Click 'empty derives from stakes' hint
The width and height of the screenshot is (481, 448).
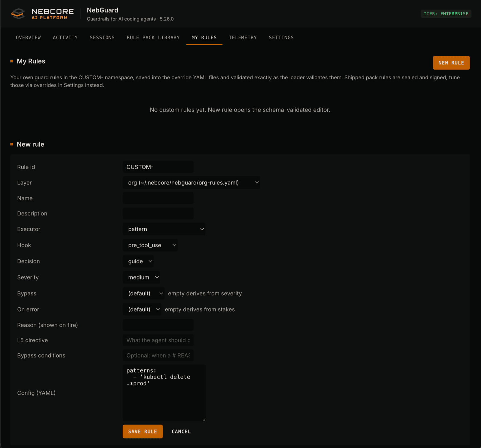coord(200,309)
